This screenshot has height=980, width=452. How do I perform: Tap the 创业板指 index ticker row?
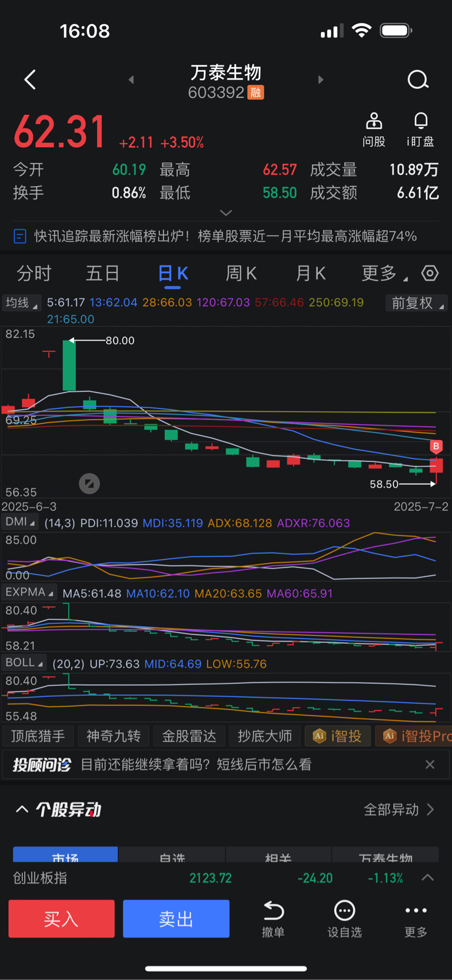(226, 878)
